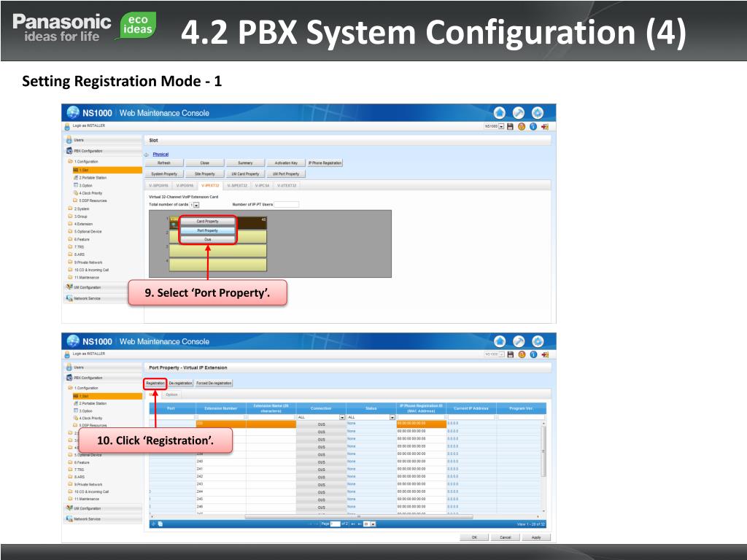Click the IP Phone Registration button

[325, 163]
